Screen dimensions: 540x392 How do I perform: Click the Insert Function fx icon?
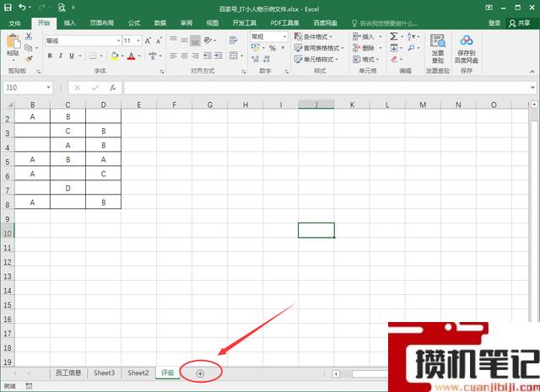tap(112, 88)
